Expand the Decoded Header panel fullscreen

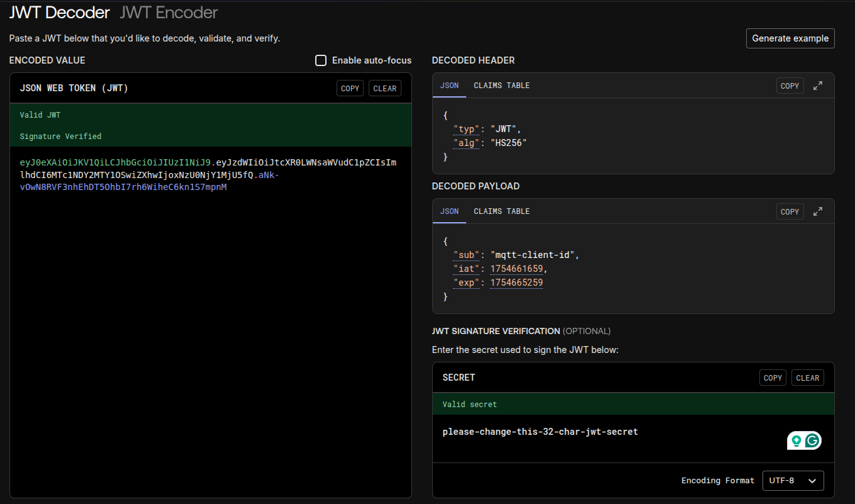[818, 86]
